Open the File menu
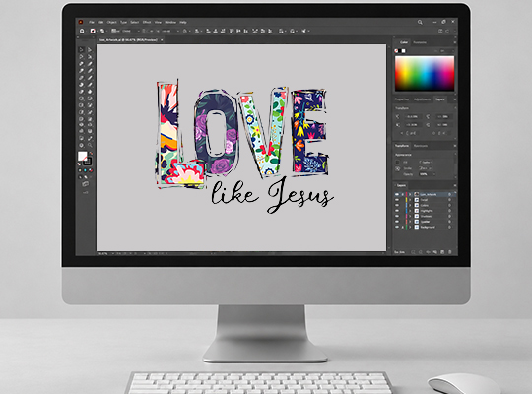The height and width of the screenshot is (394, 532). coord(92,22)
